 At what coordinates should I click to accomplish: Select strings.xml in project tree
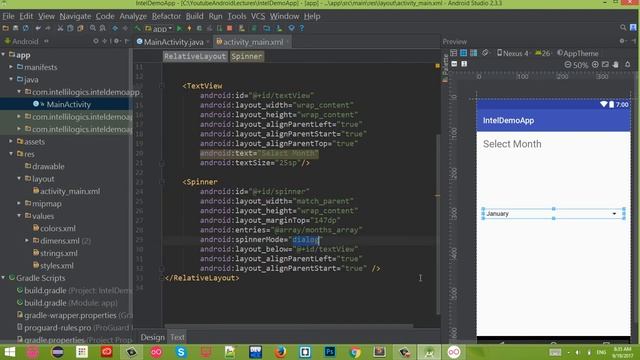pos(59,253)
